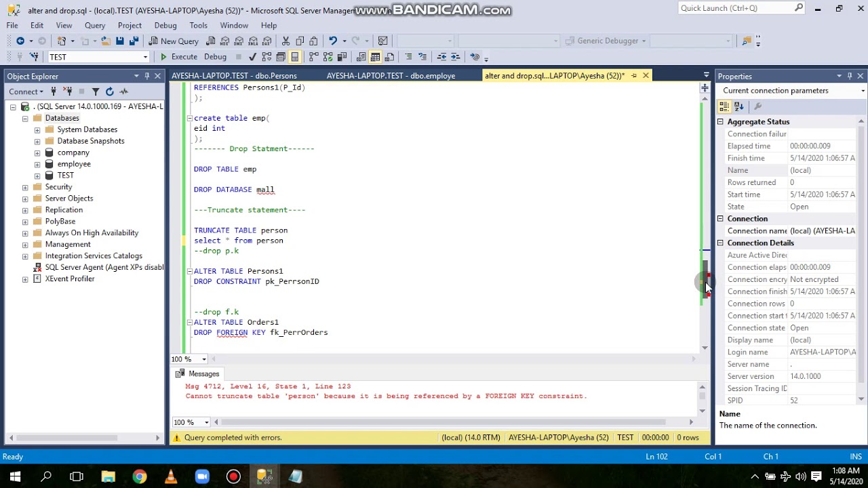Open the Query menu
868x488 pixels.
pos(95,25)
